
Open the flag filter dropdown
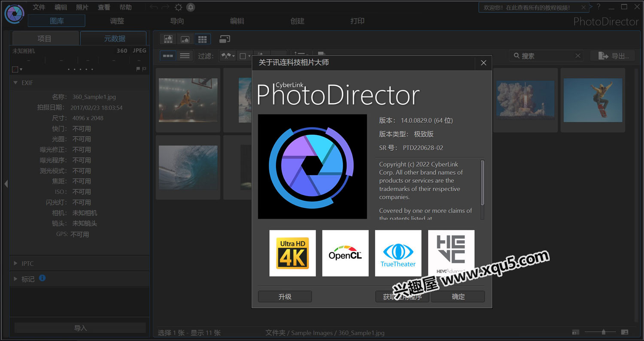(x=228, y=56)
